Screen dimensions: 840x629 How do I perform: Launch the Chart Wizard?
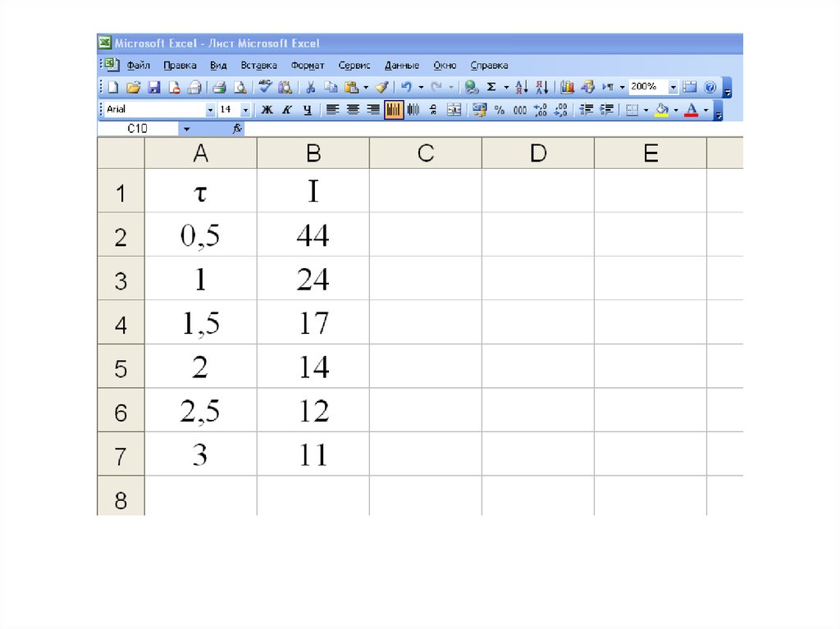pos(568,87)
